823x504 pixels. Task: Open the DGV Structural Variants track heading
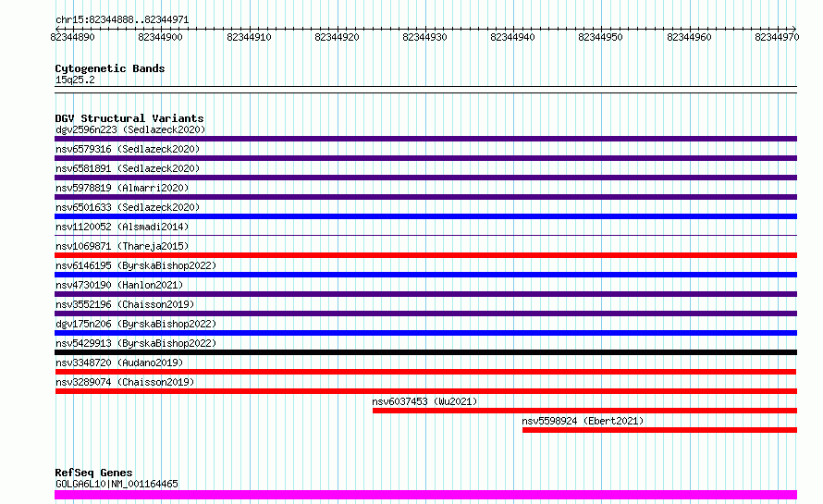(129, 118)
